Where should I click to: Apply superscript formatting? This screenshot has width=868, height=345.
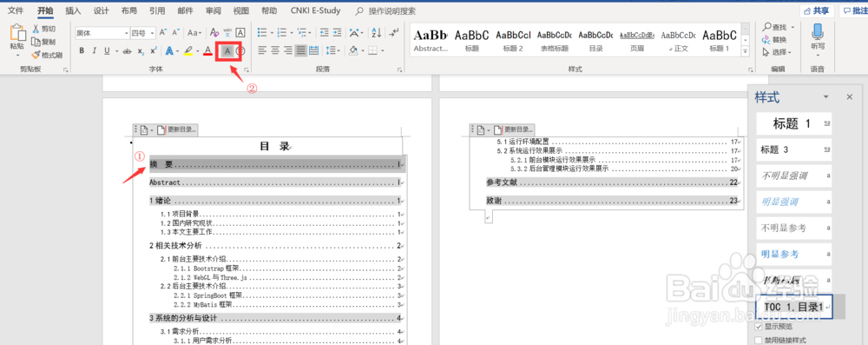[154, 51]
